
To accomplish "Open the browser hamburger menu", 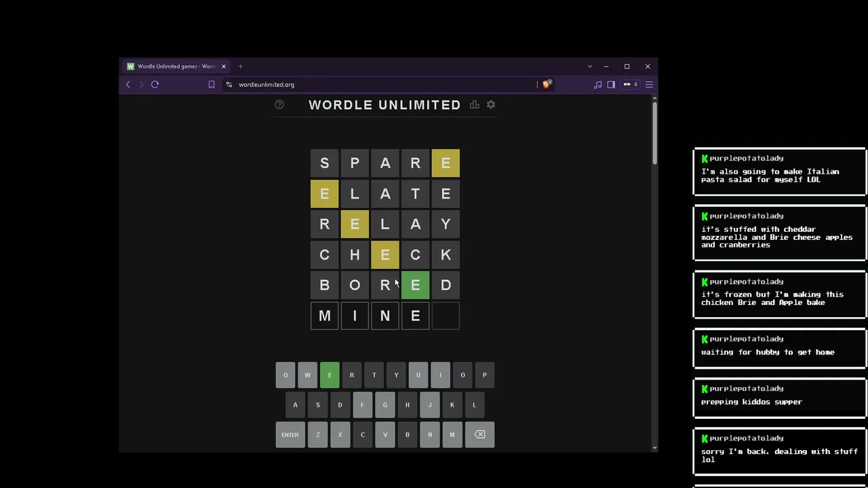I will click(649, 85).
